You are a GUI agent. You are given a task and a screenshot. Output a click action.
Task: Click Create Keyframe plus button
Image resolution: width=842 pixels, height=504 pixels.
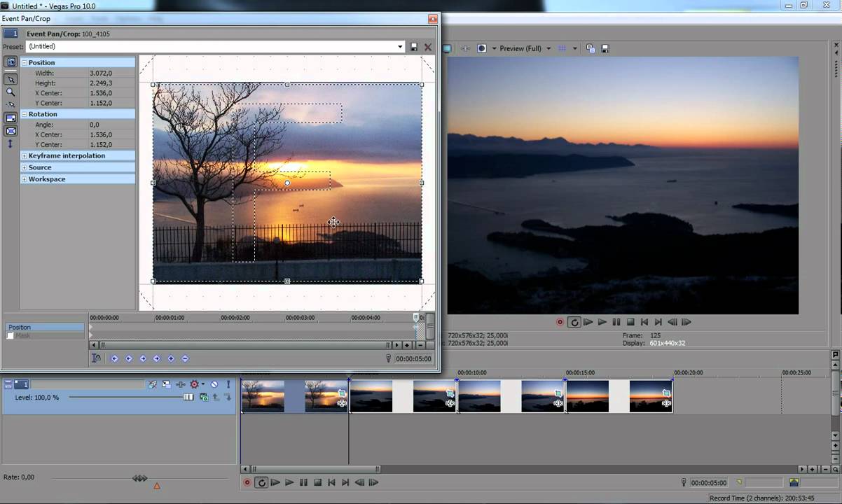171,358
